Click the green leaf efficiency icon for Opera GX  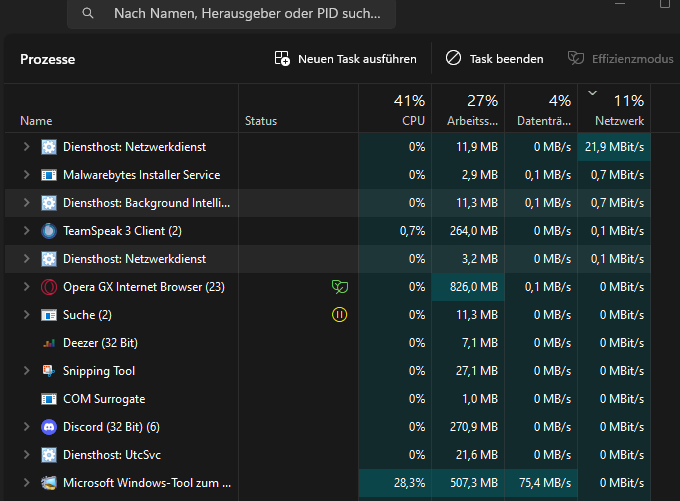340,287
